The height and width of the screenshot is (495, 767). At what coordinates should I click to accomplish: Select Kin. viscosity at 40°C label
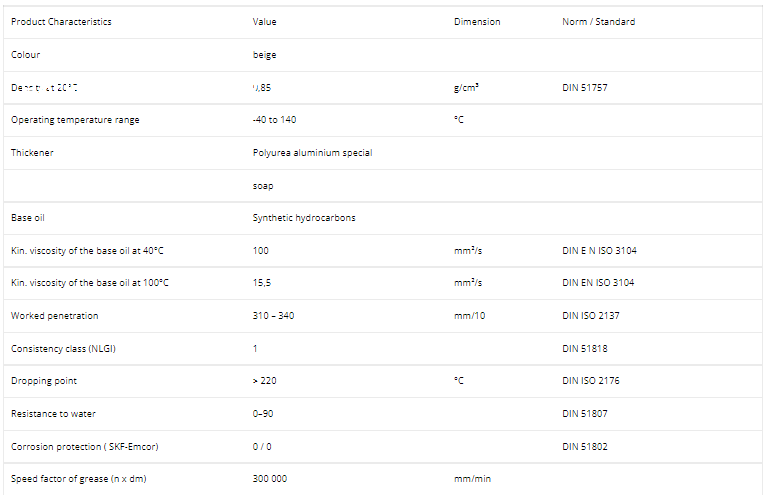coord(88,250)
